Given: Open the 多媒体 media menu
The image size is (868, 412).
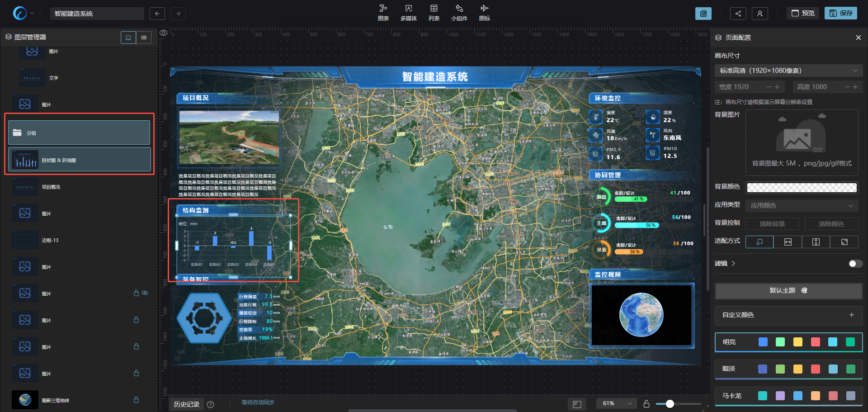Looking at the screenshot, I should click(x=408, y=13).
